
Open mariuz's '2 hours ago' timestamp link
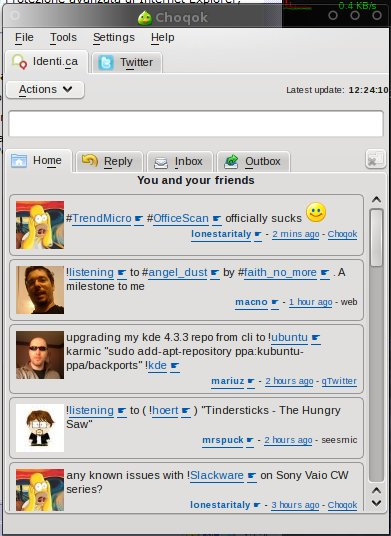tap(289, 381)
